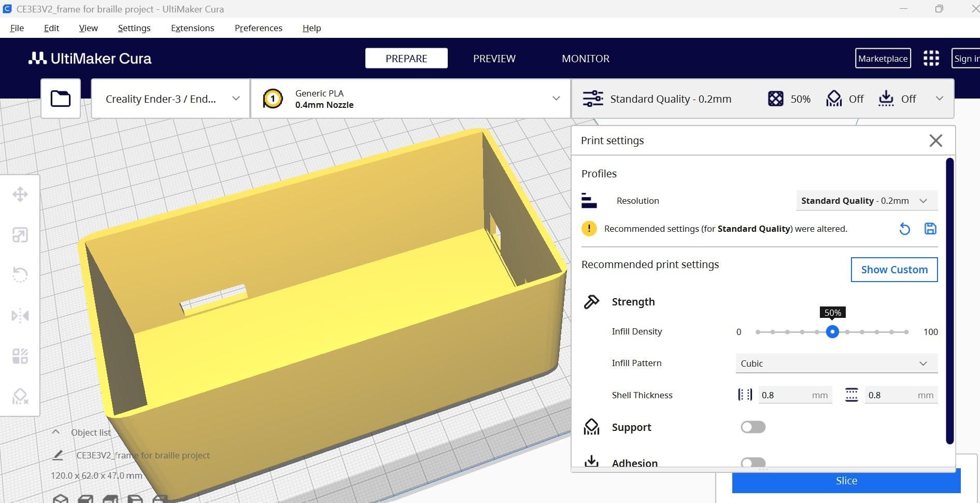
Task: Open file using the folder icon
Action: (61, 99)
